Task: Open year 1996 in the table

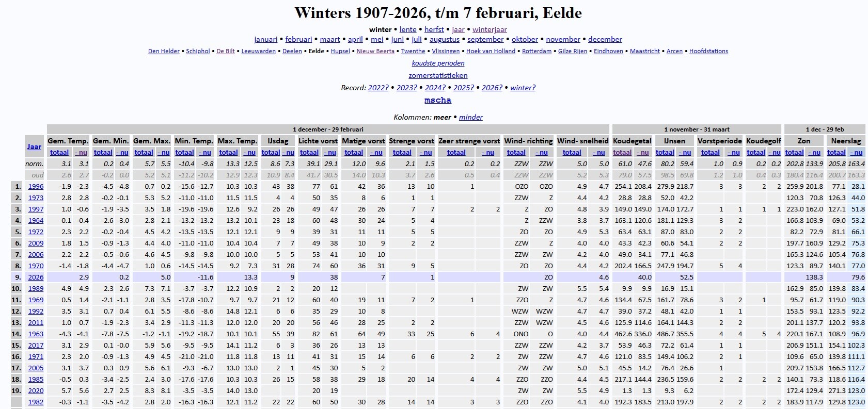Action: (36, 186)
